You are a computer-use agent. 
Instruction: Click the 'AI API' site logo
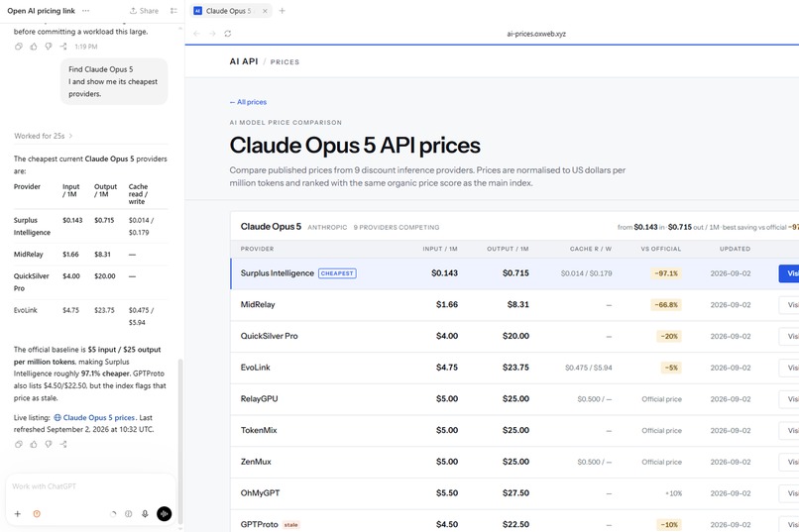[x=244, y=61]
